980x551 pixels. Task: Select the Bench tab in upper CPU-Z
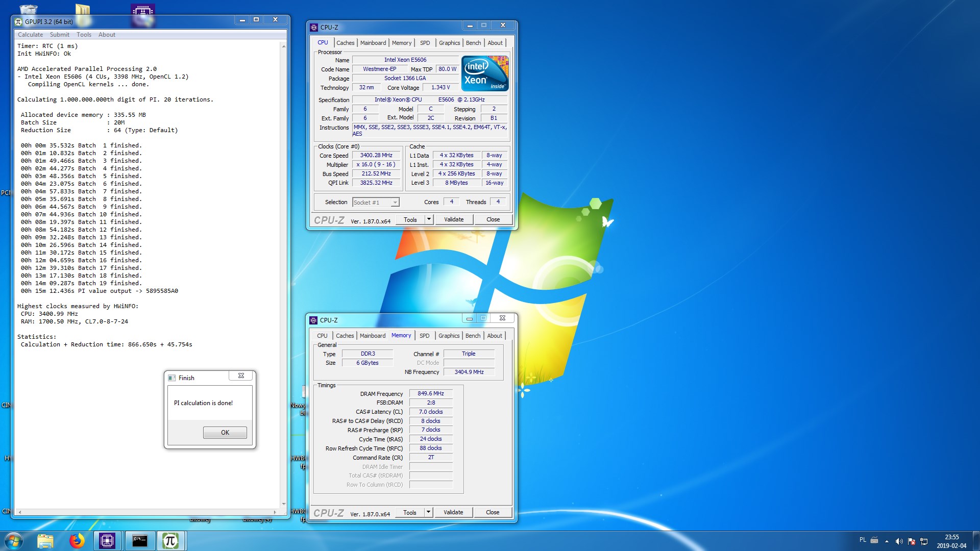[474, 43]
